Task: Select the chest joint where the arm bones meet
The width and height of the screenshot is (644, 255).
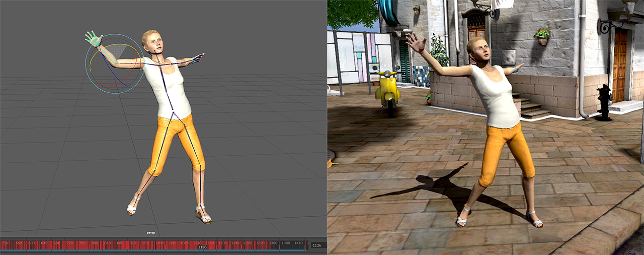Action: coord(160,65)
